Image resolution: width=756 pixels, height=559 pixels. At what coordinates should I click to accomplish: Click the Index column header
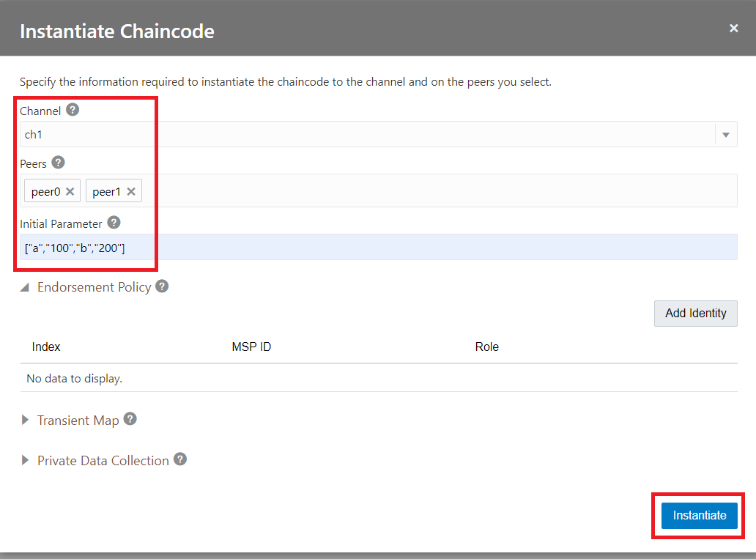click(46, 347)
